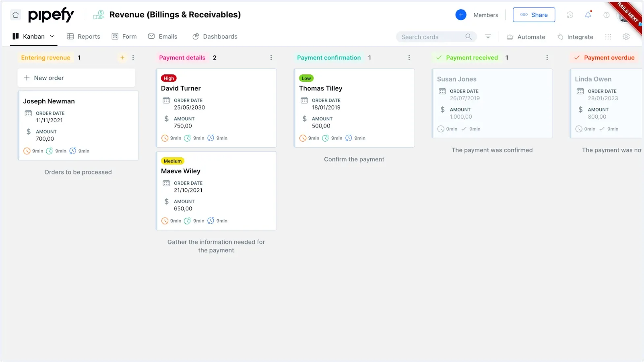Select the Pipefy logo
This screenshot has height=362, width=644.
[51, 15]
